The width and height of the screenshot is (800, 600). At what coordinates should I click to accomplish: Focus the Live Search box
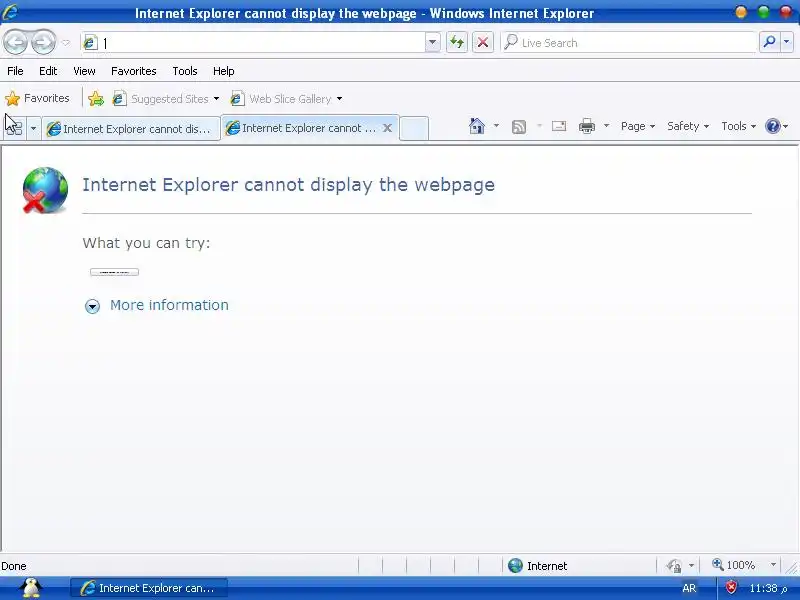coord(629,43)
